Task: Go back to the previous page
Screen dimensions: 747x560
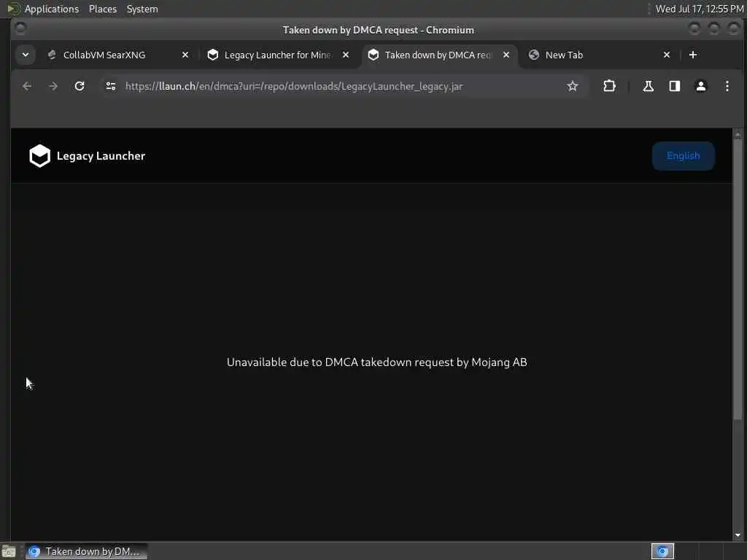Action: [27, 86]
